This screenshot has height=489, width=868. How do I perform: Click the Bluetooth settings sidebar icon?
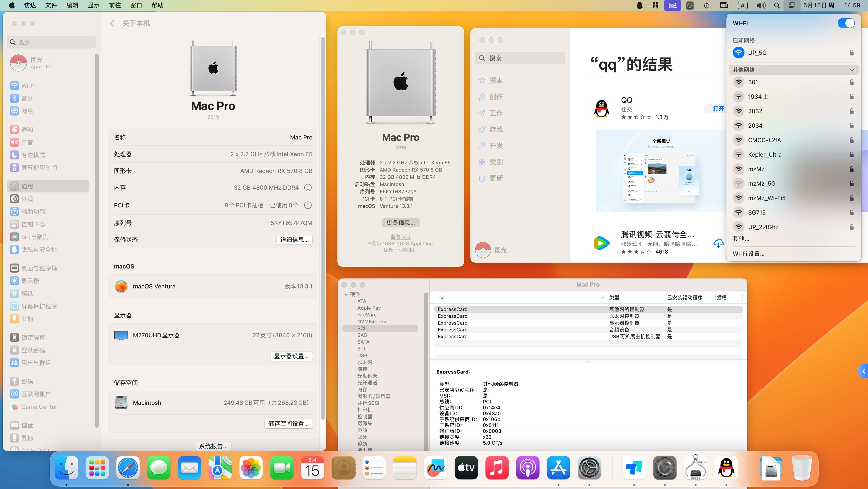tap(14, 98)
